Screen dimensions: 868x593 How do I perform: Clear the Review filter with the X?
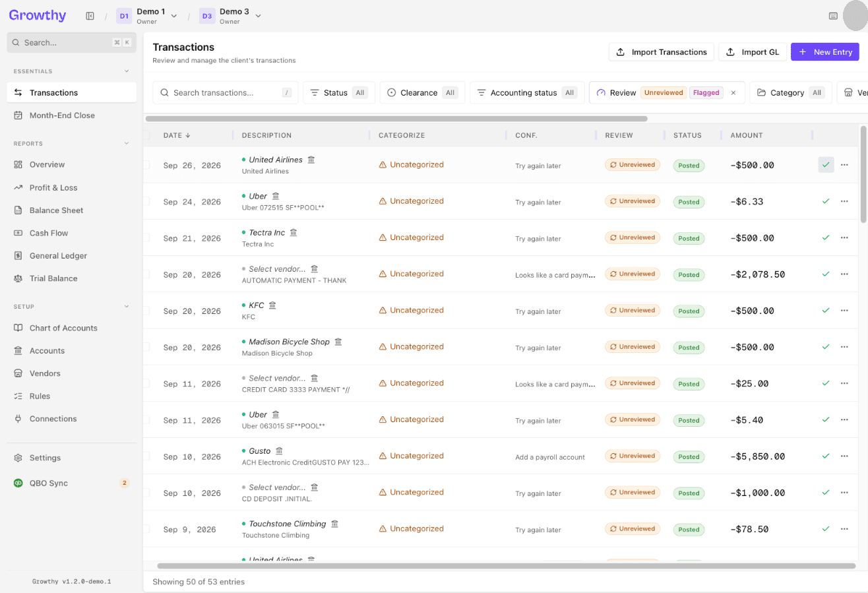733,93
